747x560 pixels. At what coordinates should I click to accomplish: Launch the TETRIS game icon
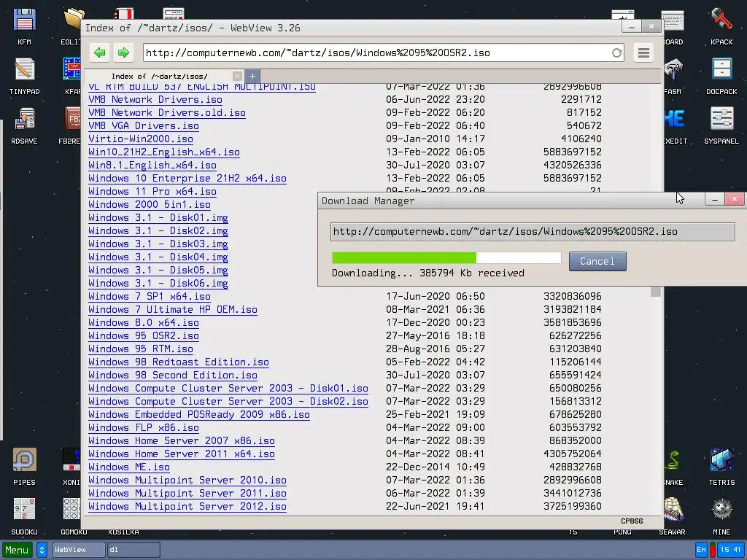coord(721,467)
